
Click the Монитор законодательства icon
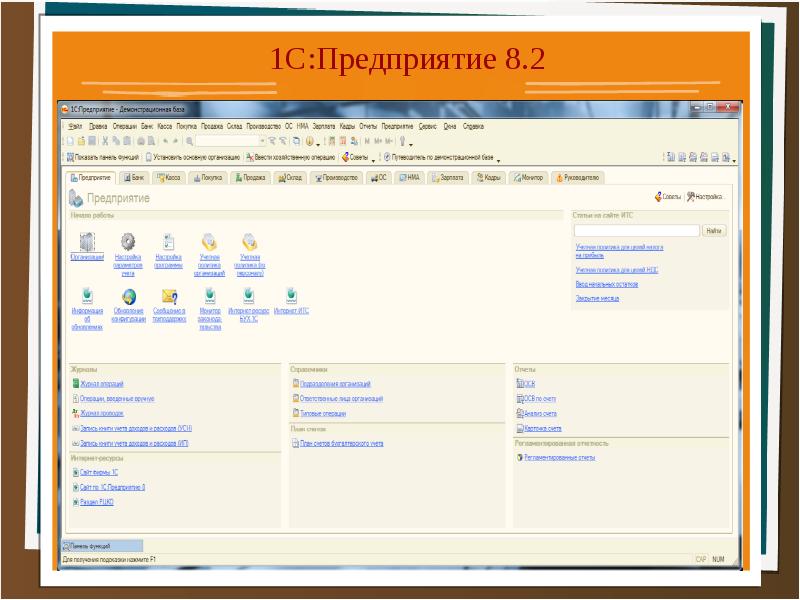tap(210, 296)
